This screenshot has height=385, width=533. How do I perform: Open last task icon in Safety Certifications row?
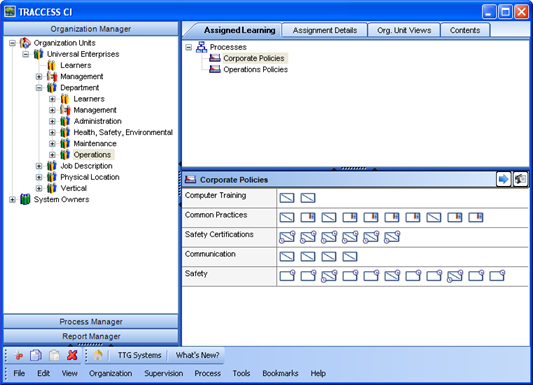tap(392, 237)
